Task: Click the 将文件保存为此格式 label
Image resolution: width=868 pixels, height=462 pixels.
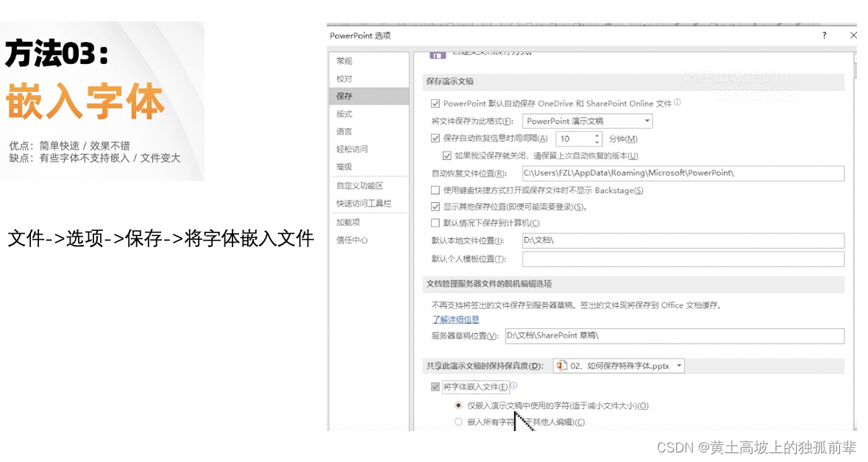Action: click(x=472, y=121)
